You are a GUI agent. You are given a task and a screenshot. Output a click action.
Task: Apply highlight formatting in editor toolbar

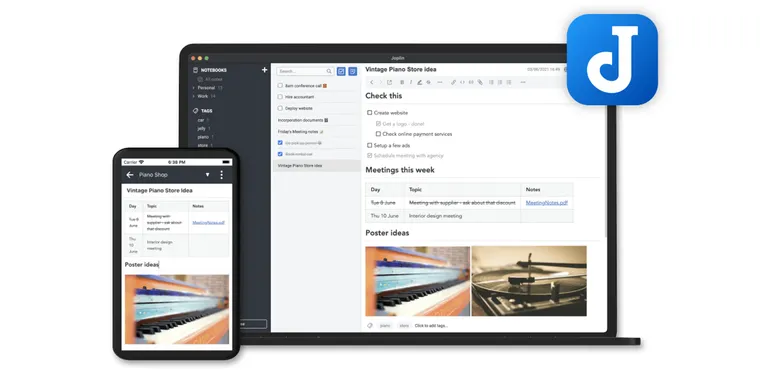point(419,82)
